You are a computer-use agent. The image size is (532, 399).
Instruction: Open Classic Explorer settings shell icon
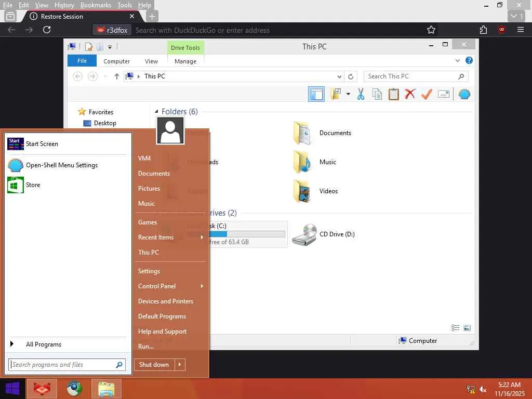point(464,94)
